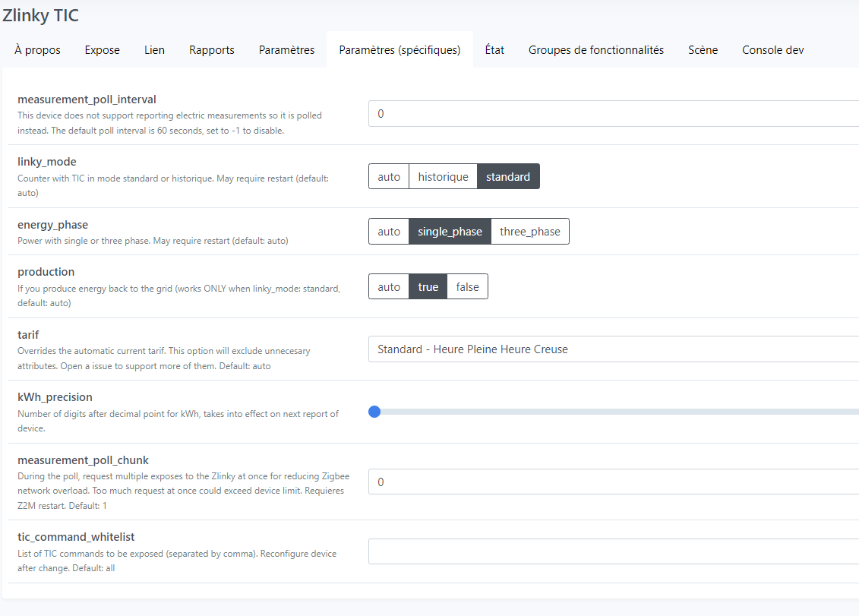The width and height of the screenshot is (859, 616).
Task: Click 'List of TIC commands to be exposed' text
Action: coord(177,561)
